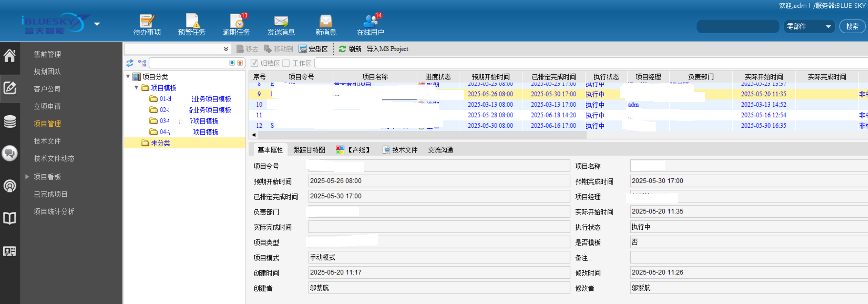Expand the toolbar combo box double-chevron
868x304 pixels.
(226, 49)
